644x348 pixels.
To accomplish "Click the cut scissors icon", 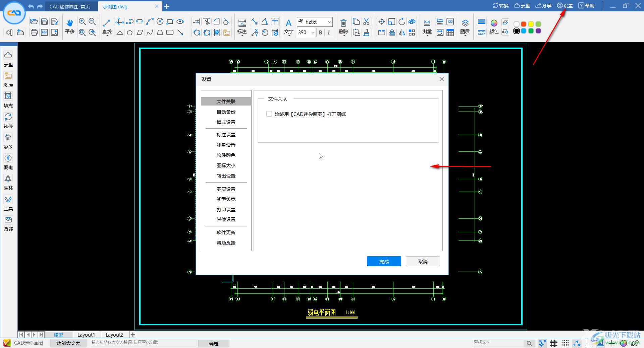I will [366, 22].
